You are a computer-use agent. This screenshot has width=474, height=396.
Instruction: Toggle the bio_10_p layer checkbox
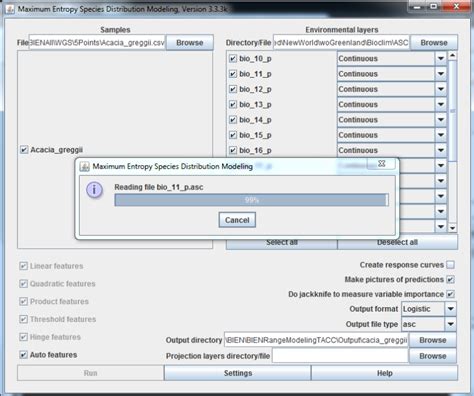coord(233,59)
